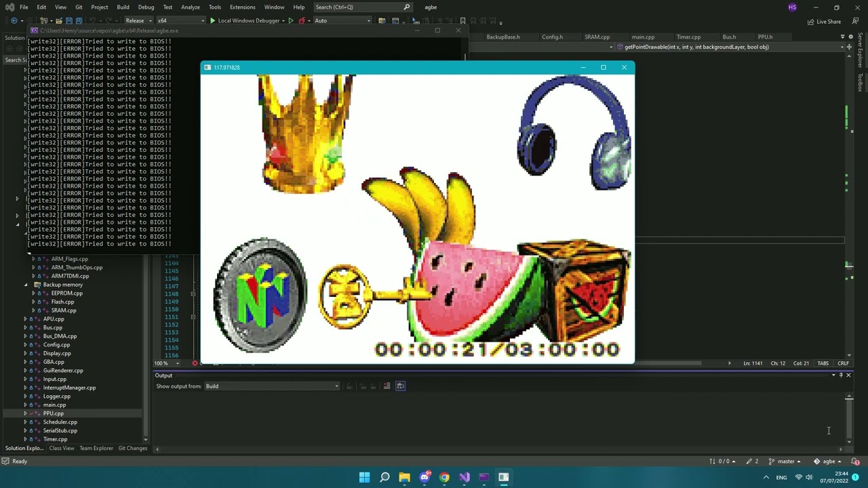Open the Release configuration dropdown

click(x=138, y=20)
